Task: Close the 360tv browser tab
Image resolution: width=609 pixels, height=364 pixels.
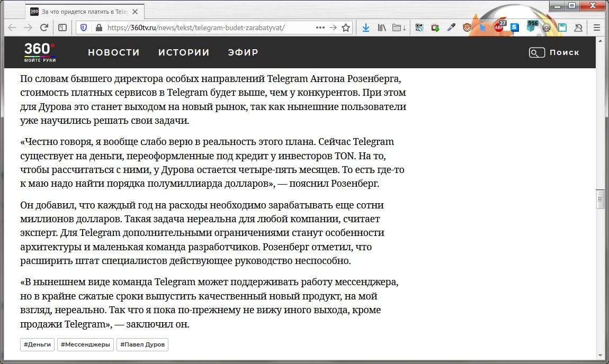Action: point(135,12)
